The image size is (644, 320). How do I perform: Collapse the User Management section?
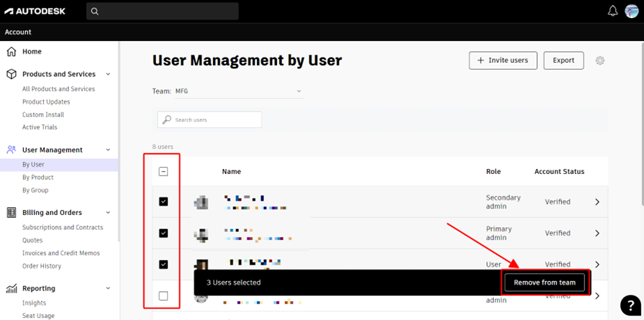108,150
